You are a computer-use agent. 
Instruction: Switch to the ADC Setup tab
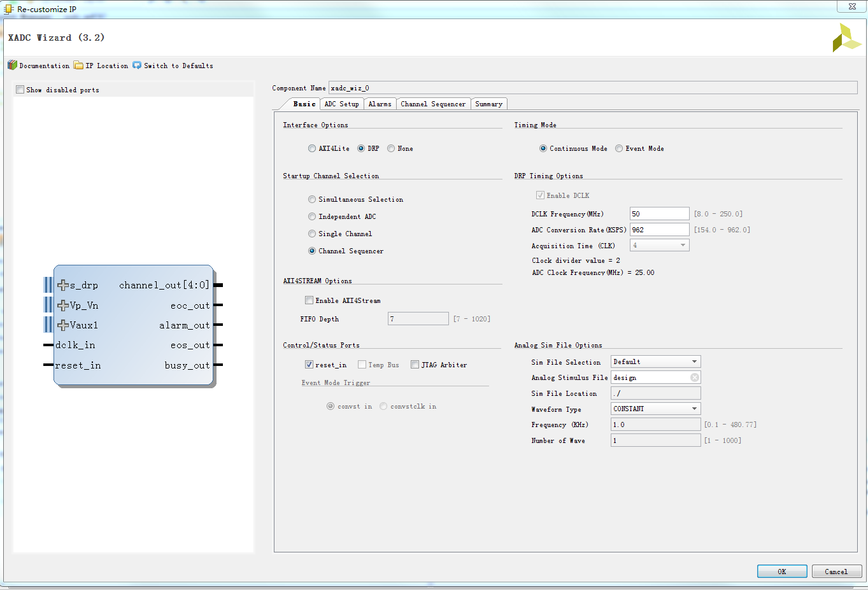click(341, 104)
